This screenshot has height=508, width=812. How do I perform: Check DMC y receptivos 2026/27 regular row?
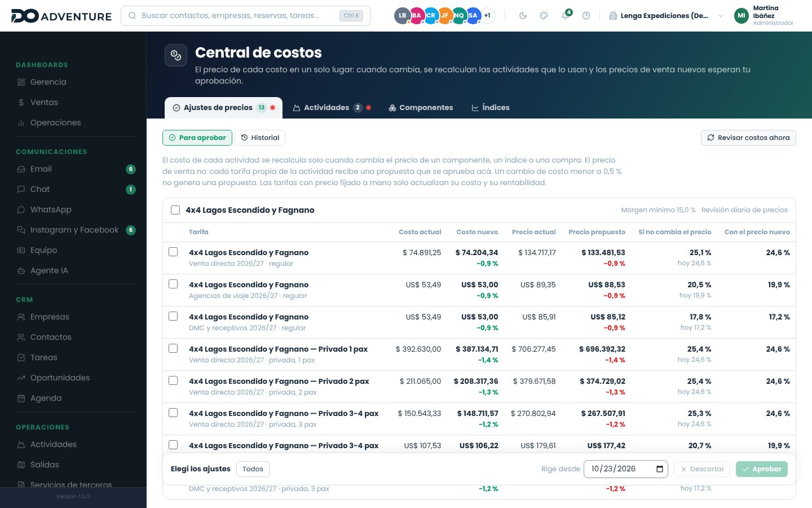[x=173, y=316]
